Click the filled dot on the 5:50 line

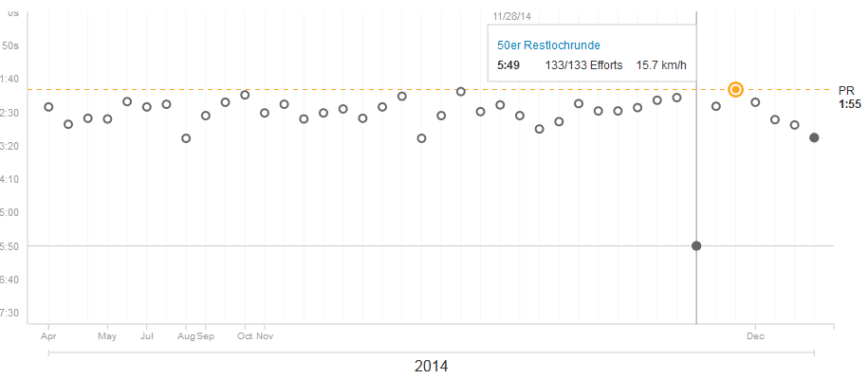click(696, 245)
